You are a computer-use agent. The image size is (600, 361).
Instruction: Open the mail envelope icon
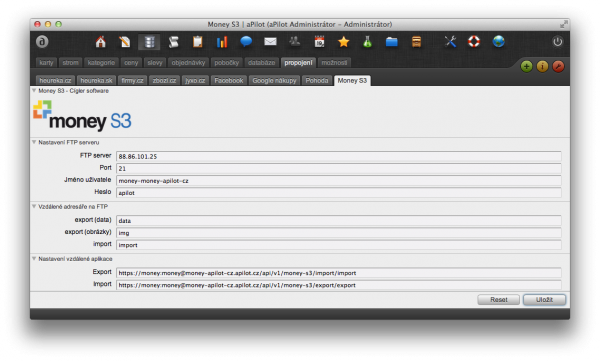pos(271,41)
